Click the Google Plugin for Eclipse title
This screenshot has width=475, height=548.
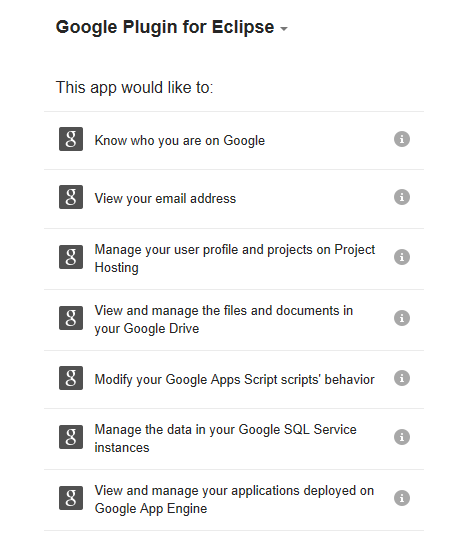(x=165, y=27)
